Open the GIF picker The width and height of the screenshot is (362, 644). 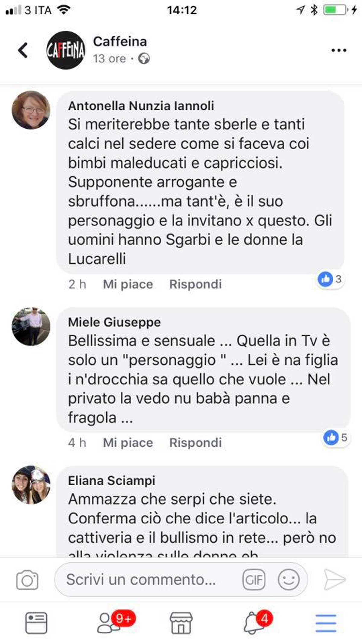(x=254, y=580)
